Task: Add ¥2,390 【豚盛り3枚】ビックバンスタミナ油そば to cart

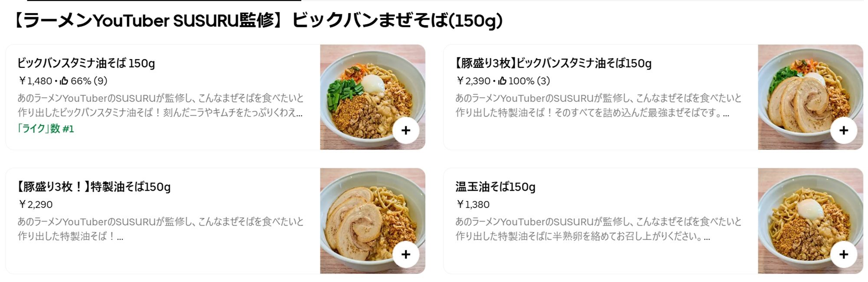Action: point(843,130)
